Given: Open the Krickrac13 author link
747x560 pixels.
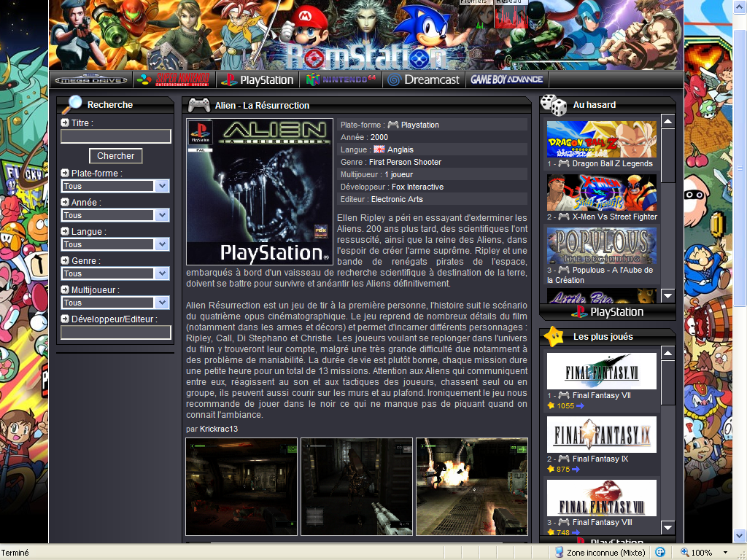Looking at the screenshot, I should coord(219,429).
